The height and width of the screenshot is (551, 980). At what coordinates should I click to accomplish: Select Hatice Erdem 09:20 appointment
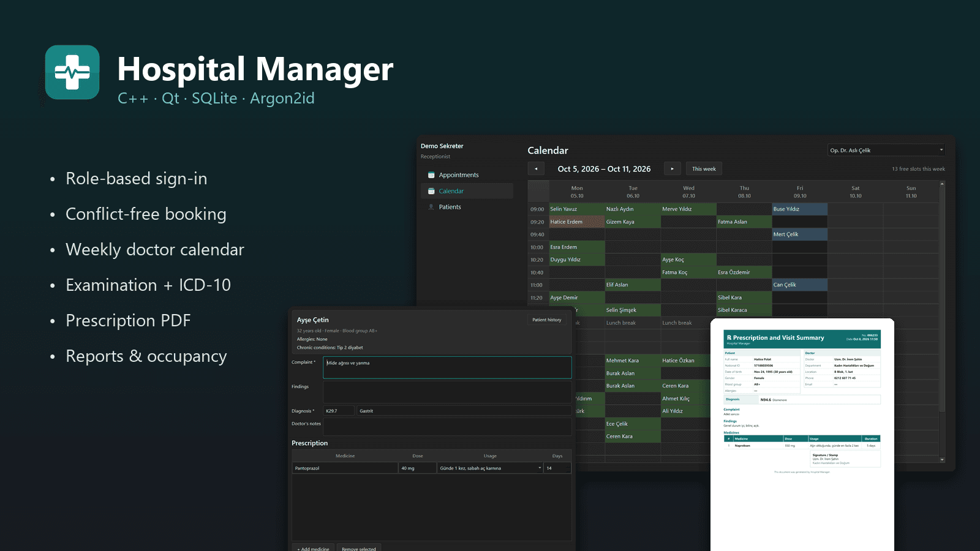(577, 222)
